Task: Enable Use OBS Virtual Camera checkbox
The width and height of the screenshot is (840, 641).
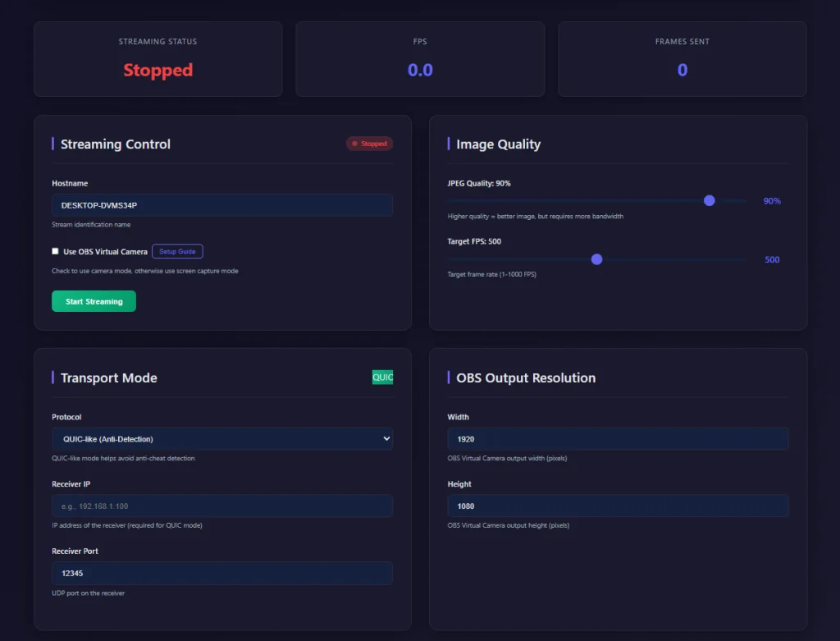Action: point(56,251)
